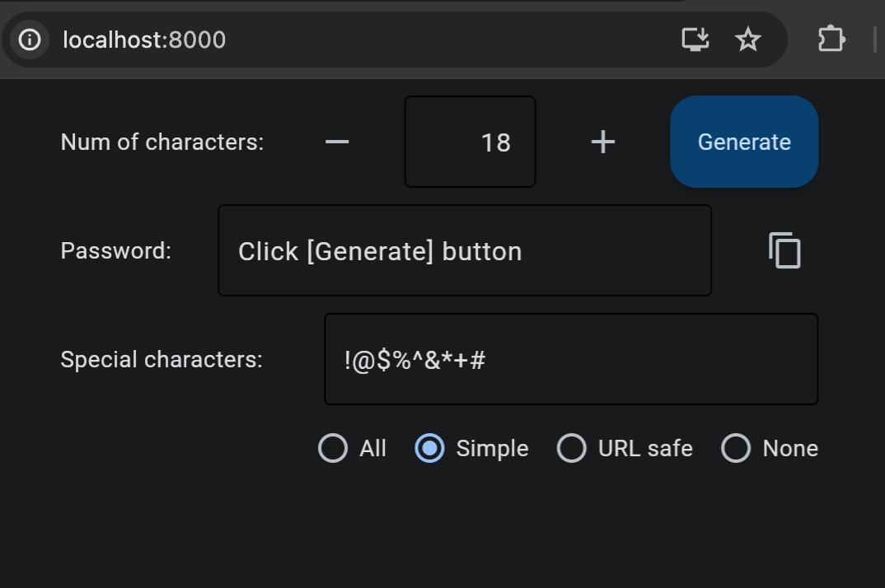Click the password field showing Click Generate button
The width and height of the screenshot is (885, 588).
(x=464, y=250)
